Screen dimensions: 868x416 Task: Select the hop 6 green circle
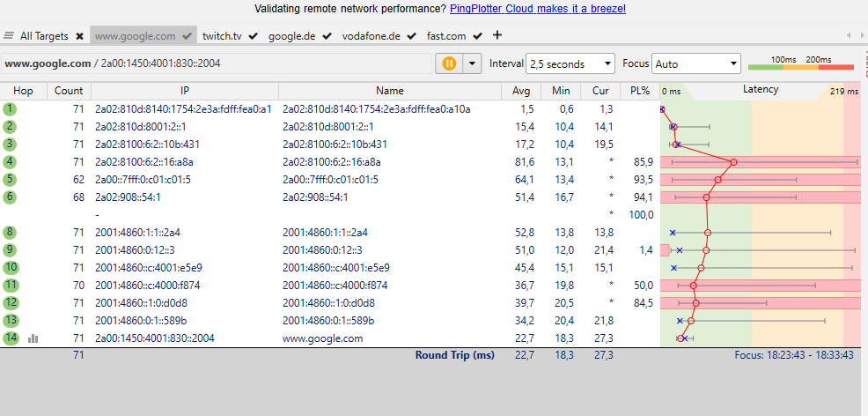10,197
